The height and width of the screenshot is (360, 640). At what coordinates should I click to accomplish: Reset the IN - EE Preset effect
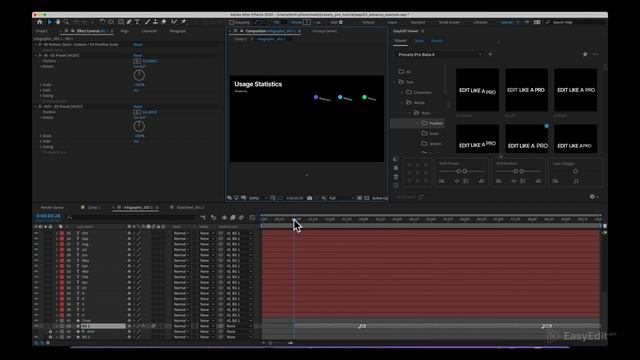click(138, 55)
